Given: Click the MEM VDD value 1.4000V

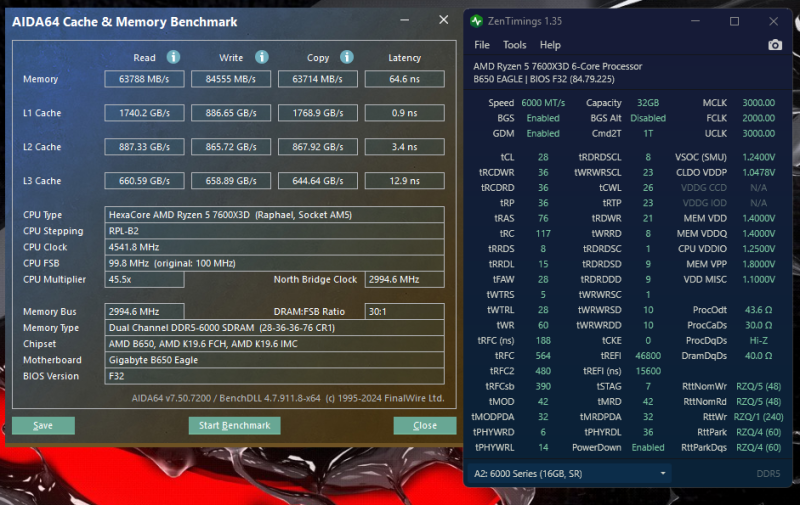Looking at the screenshot, I should coord(758,218).
